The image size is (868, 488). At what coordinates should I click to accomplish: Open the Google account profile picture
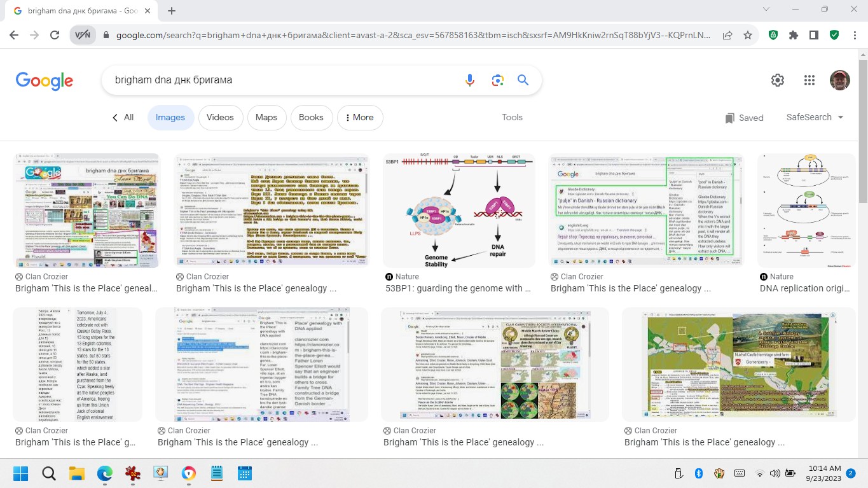(x=839, y=80)
